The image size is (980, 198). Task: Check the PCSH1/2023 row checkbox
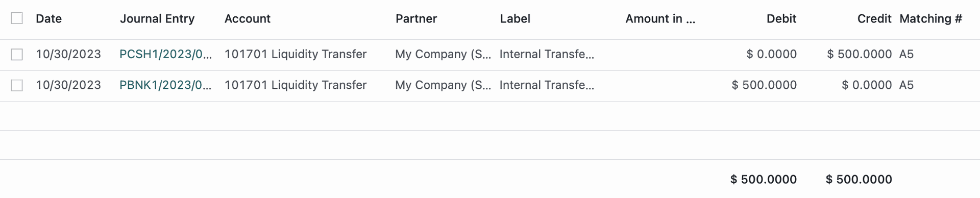(17, 54)
